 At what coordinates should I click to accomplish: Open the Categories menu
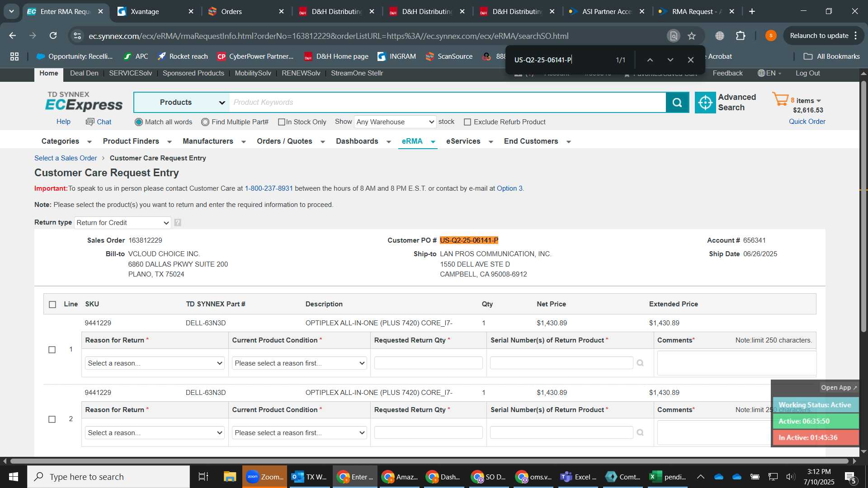(x=66, y=141)
